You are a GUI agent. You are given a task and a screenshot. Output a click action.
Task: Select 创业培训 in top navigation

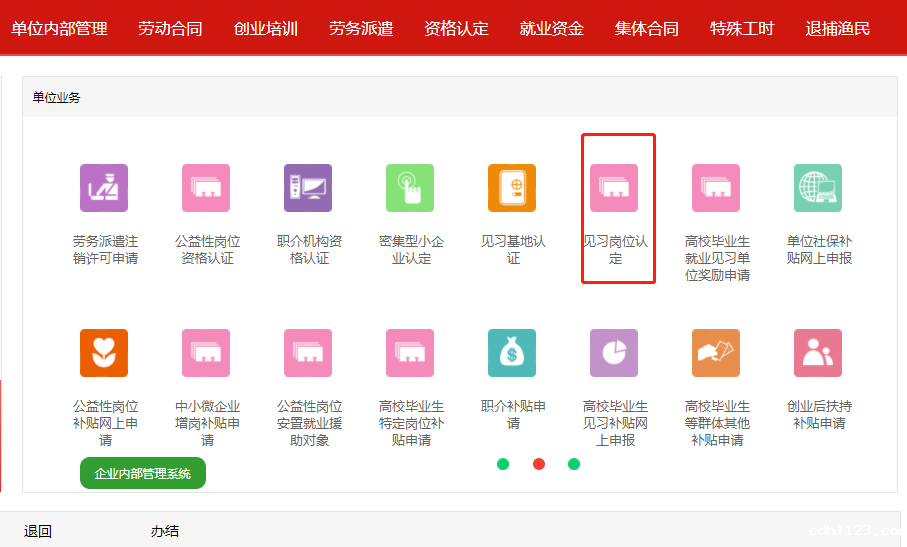[x=266, y=28]
